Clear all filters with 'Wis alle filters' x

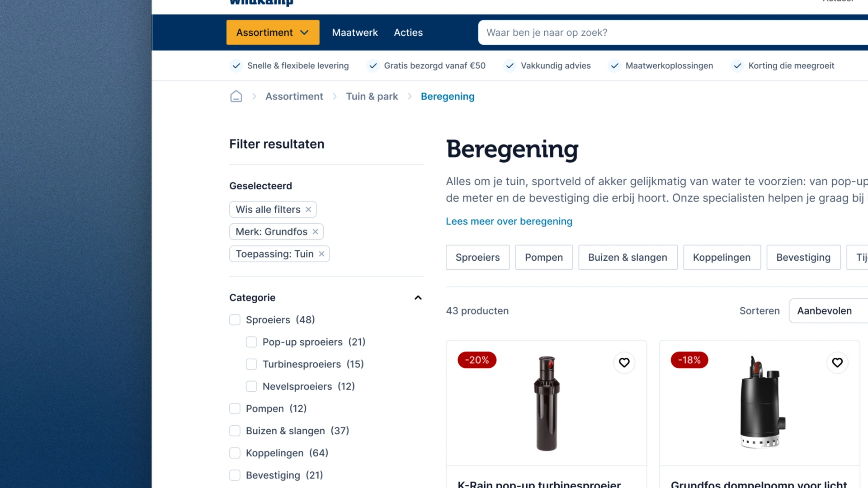pyautogui.click(x=308, y=209)
